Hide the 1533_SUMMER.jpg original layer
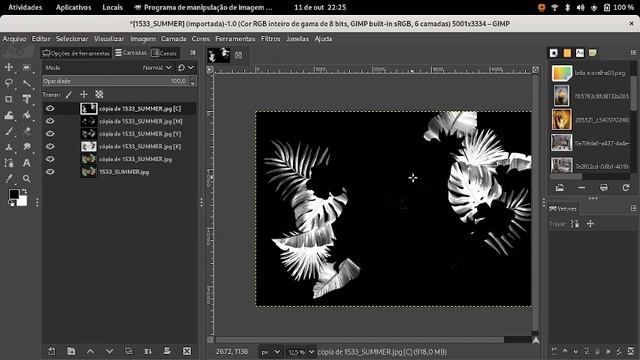Viewport: 640px width, 360px height. (x=50, y=172)
